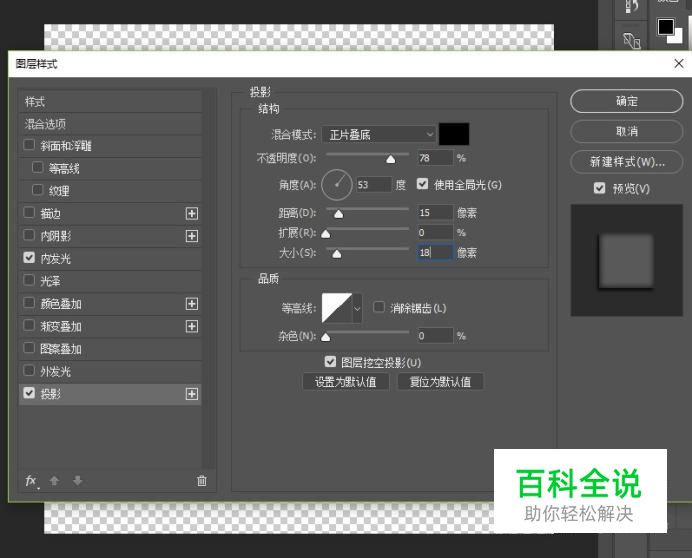Click 设置为默认值 button

click(346, 382)
